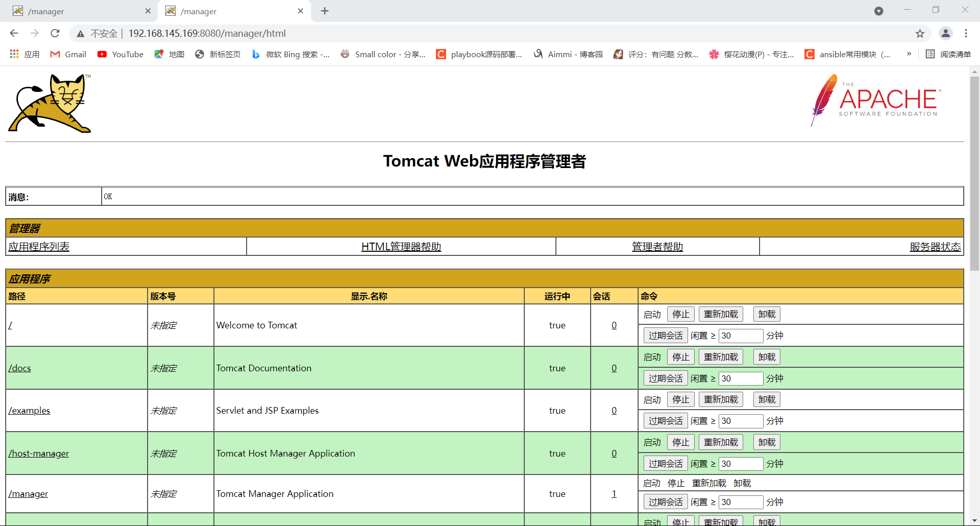Screen dimensions: 980x526
Task: Open the Small color bookmark
Action: 383,54
